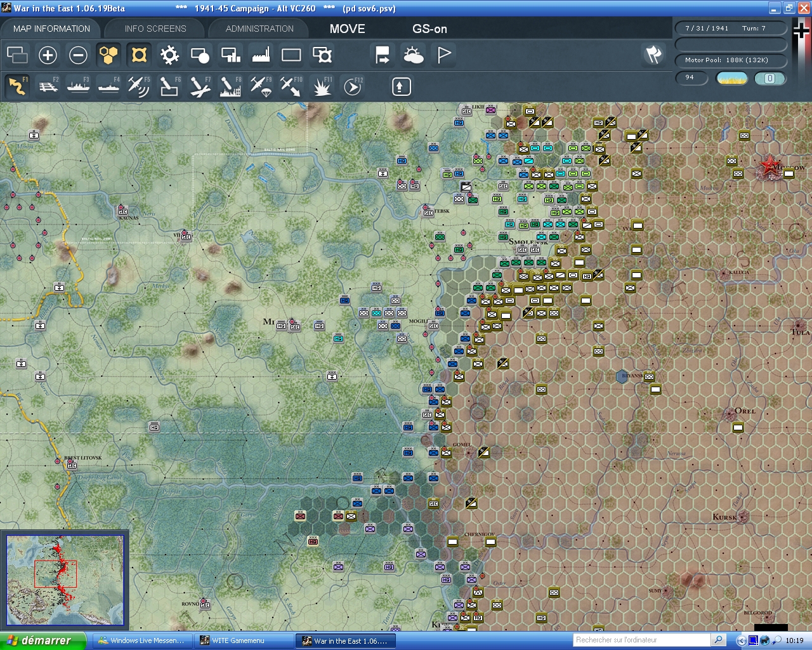Click the Bryansk blue hex marker
812x650 pixels.
point(622,376)
